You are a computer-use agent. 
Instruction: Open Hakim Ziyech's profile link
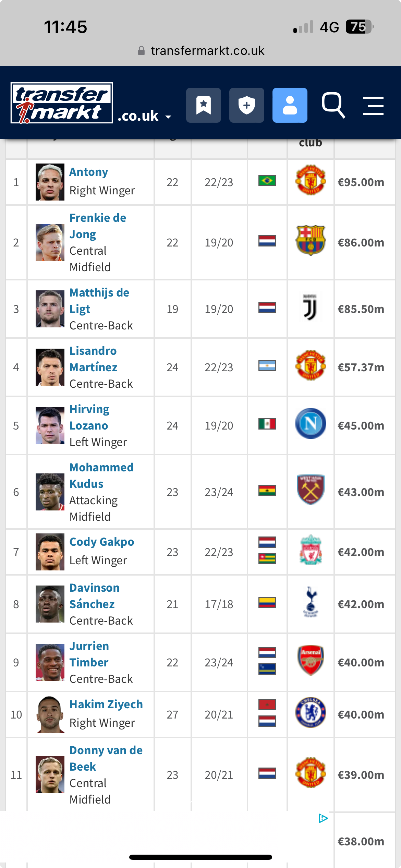tap(106, 704)
